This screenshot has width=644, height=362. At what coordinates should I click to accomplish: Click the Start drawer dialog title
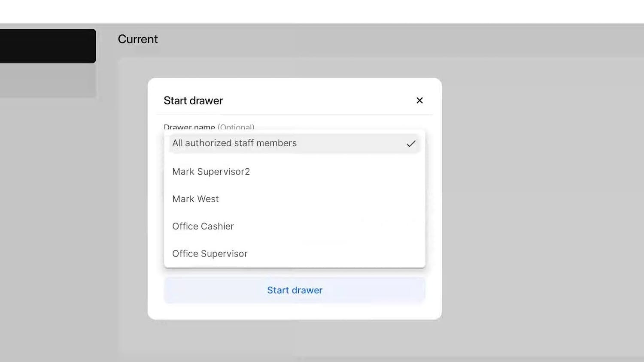pos(193,101)
